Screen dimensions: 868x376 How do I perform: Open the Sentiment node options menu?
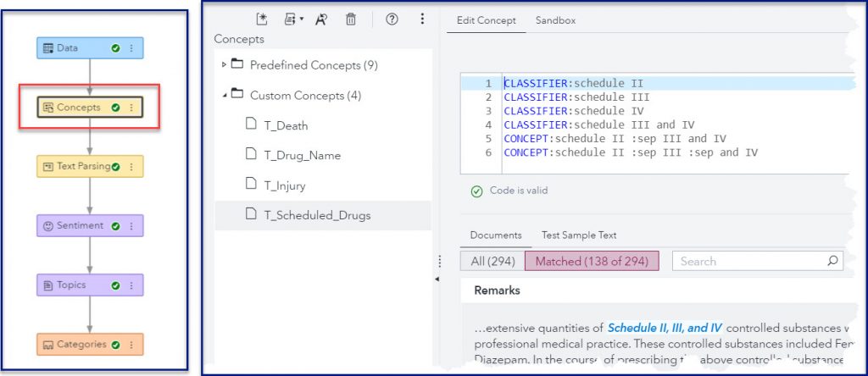[x=131, y=225]
